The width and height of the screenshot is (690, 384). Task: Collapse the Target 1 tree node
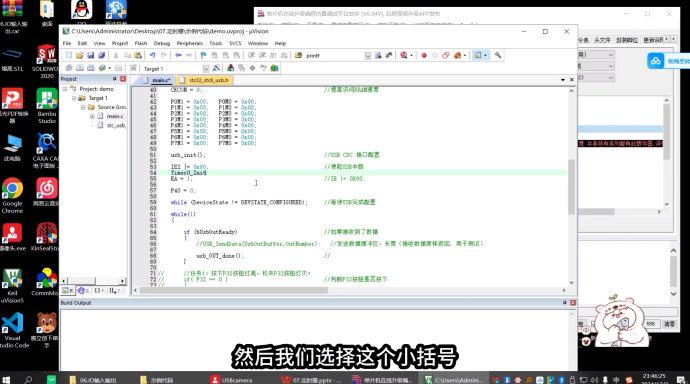[74, 98]
